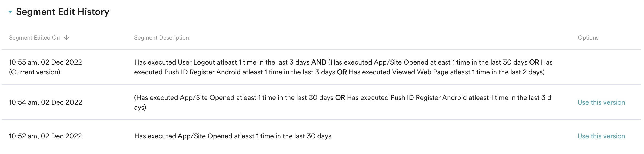The width and height of the screenshot is (644, 154).
Task: Click the Segment Description column header
Action: point(161,38)
